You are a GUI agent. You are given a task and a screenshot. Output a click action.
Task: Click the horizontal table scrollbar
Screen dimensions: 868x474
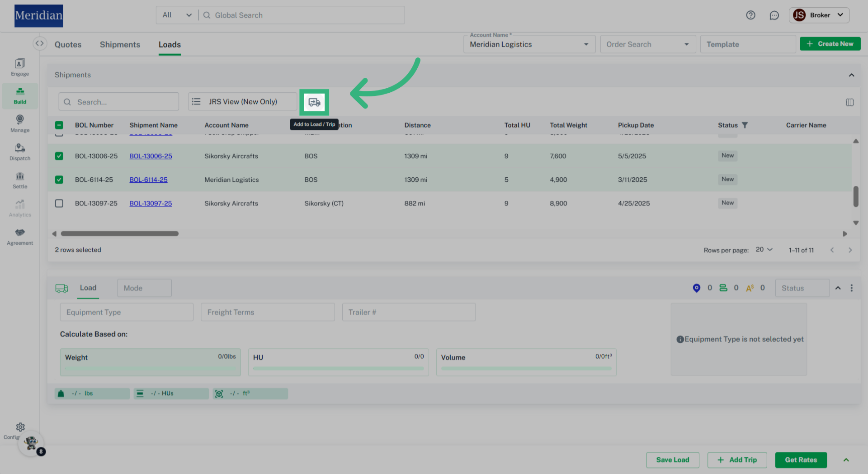pos(120,234)
